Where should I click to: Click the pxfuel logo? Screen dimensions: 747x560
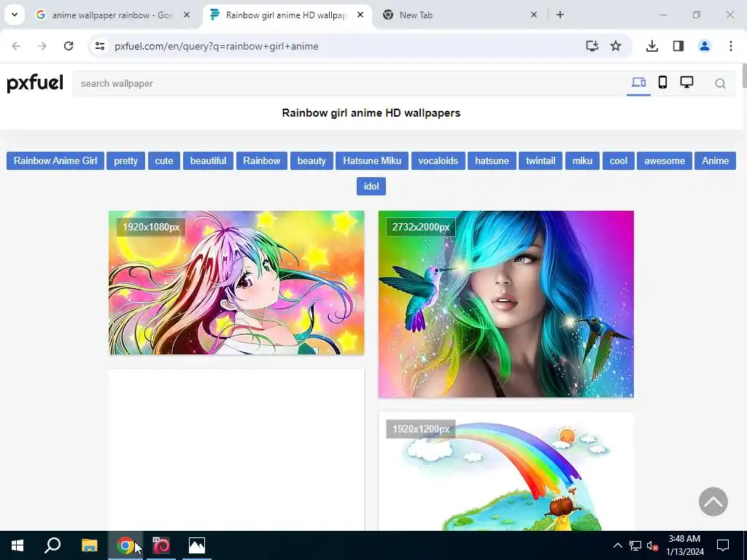[x=35, y=83]
